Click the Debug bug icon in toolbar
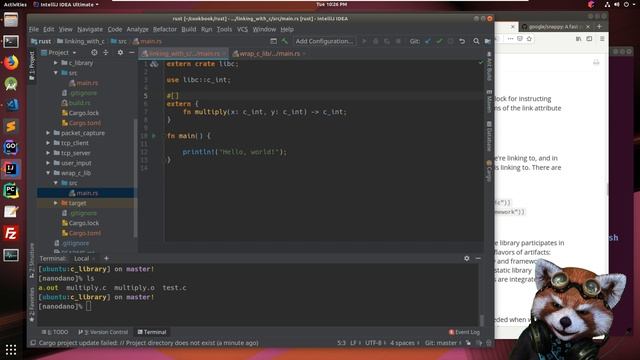 pos(376,41)
